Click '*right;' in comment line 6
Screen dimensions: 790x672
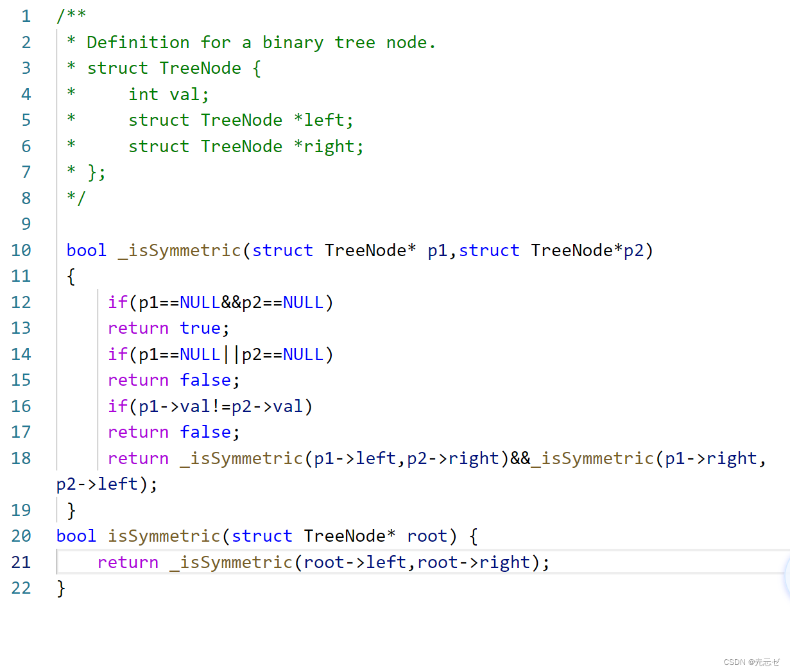(329, 146)
